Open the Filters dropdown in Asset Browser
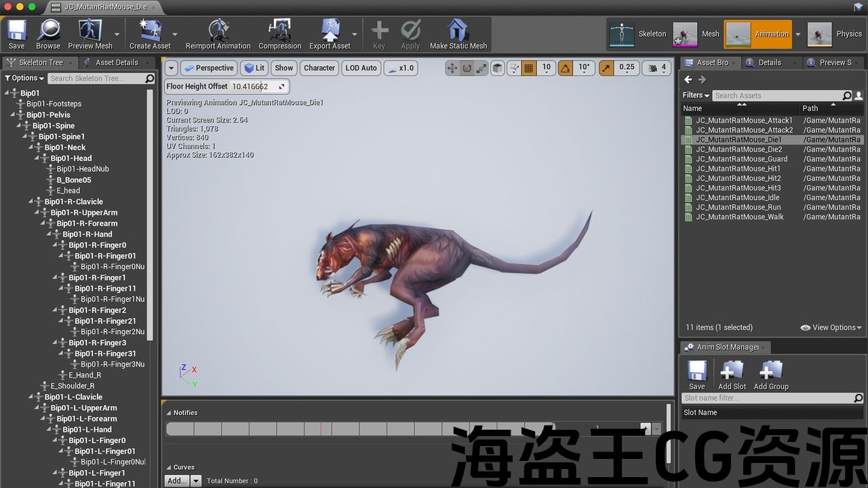The height and width of the screenshot is (488, 868). click(696, 96)
